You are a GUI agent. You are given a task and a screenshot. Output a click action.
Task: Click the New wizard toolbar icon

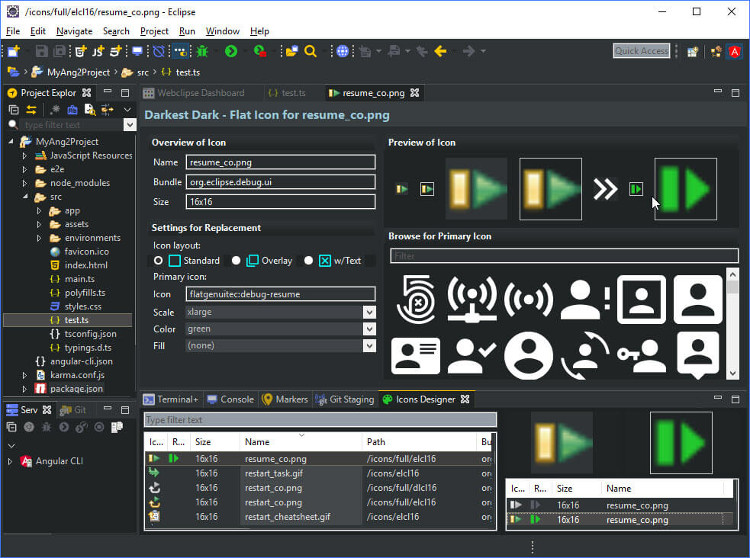point(13,51)
